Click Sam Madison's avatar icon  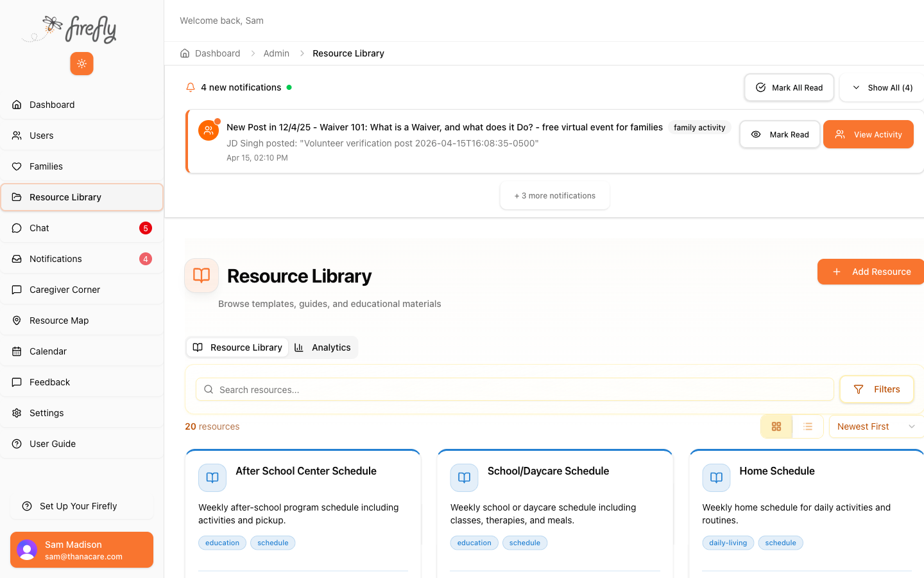(x=27, y=550)
